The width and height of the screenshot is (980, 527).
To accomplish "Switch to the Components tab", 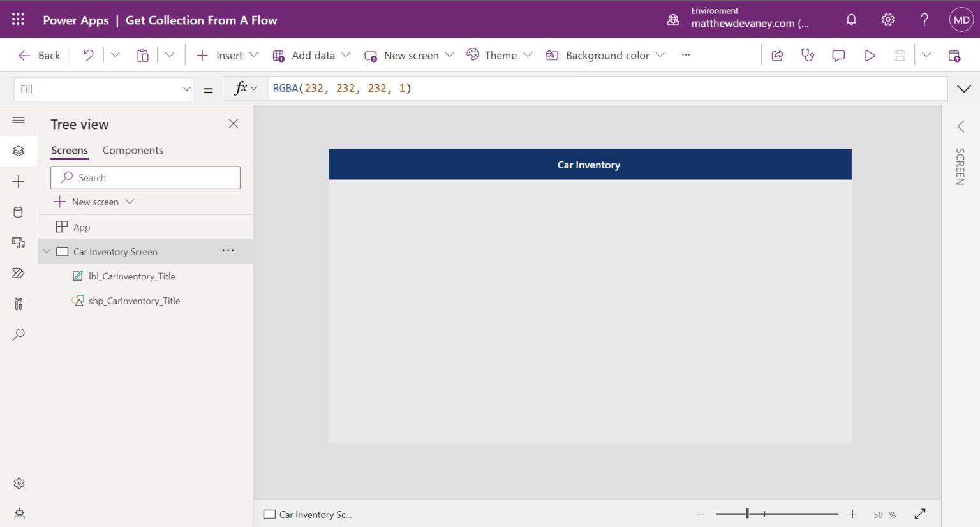I will click(133, 150).
